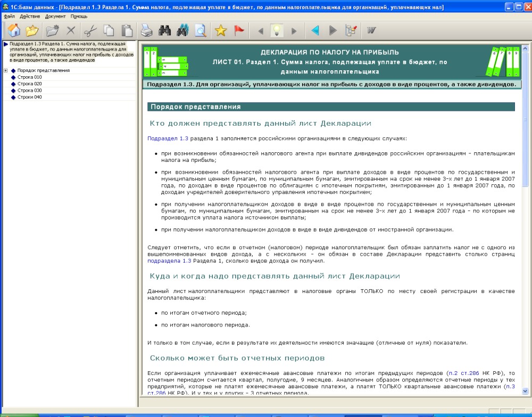The image size is (532, 417).
Task: Open the Помощь menu
Action: (79, 17)
